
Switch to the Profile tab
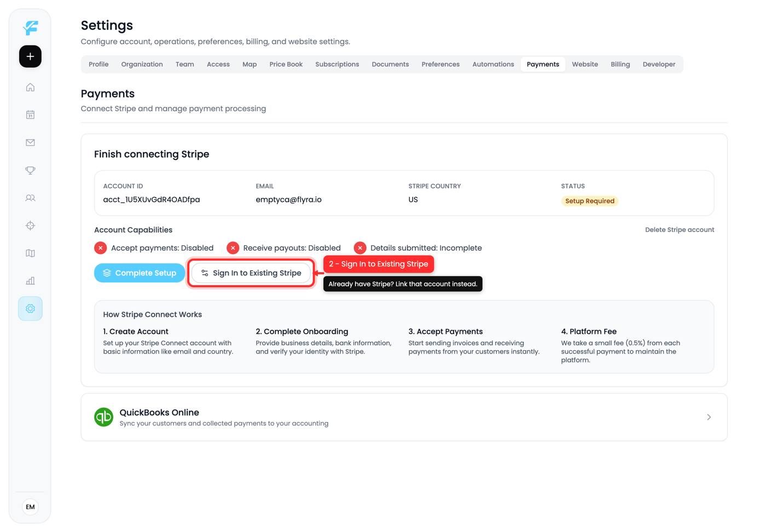coord(98,64)
